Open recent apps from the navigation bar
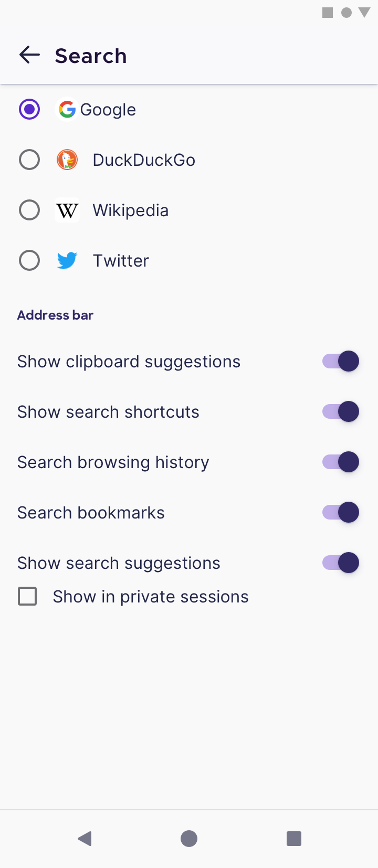Viewport: 378px width, 868px height. (293, 838)
